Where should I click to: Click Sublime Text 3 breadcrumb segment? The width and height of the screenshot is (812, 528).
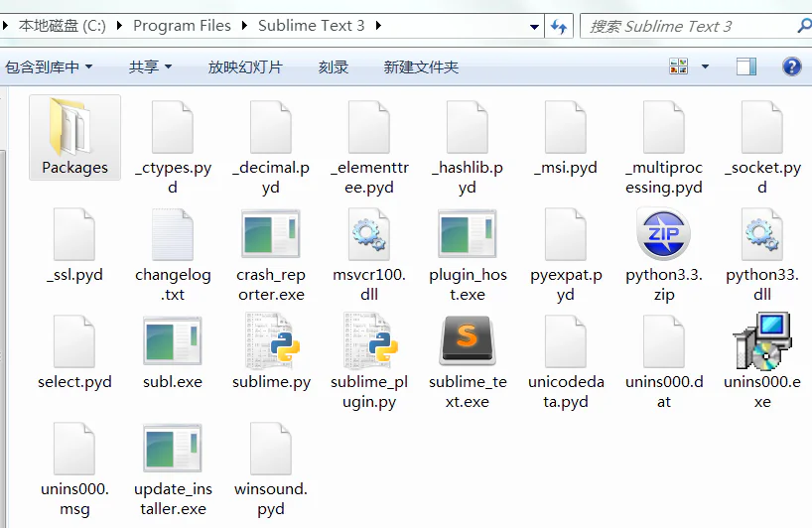[312, 26]
